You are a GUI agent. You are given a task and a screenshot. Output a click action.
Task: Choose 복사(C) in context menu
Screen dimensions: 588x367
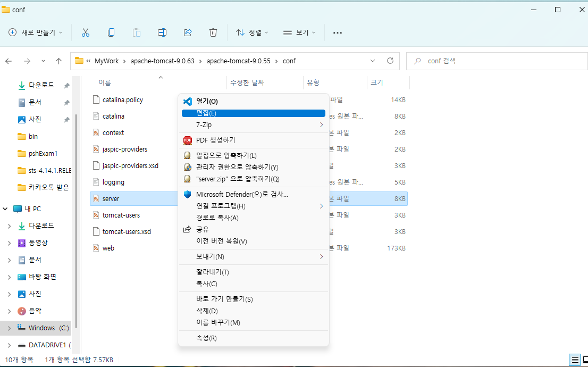pos(253,283)
